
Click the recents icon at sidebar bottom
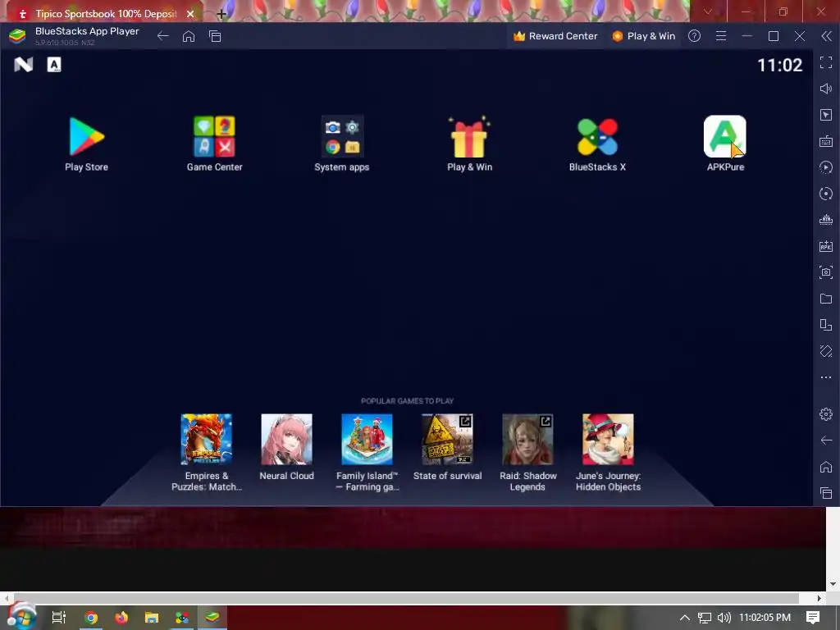826,493
